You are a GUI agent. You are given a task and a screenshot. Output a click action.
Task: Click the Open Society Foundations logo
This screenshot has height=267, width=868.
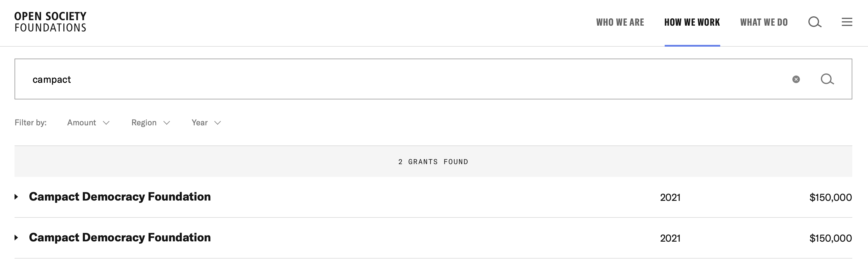click(x=50, y=22)
